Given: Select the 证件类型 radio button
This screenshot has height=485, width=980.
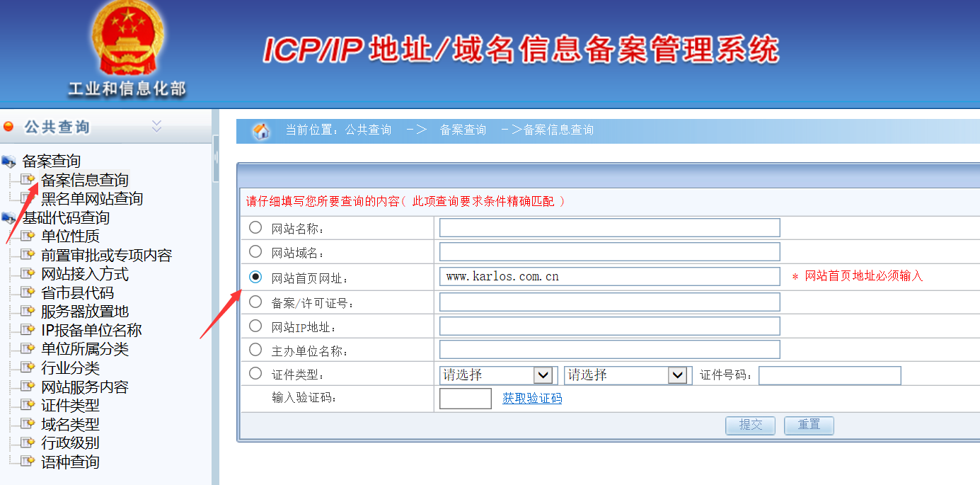Looking at the screenshot, I should (x=255, y=373).
